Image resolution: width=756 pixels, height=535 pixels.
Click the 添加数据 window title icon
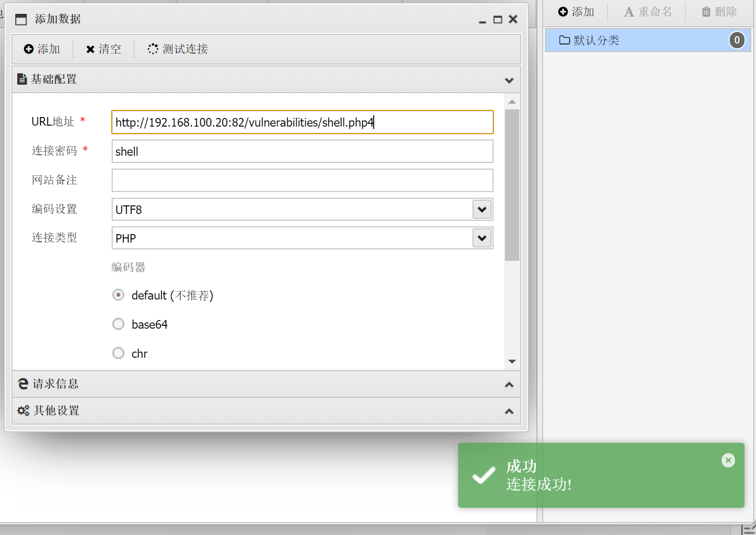[21, 20]
